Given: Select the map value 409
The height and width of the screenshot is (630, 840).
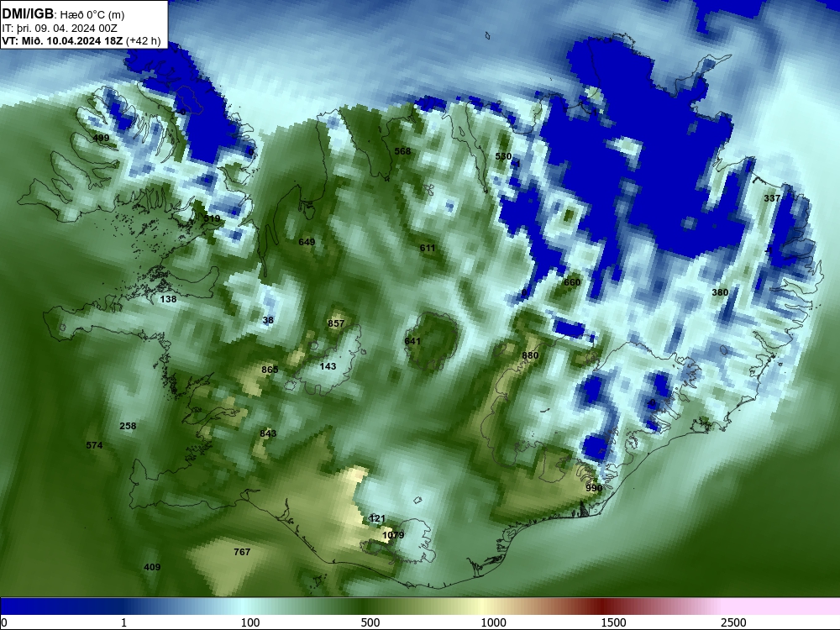Looking at the screenshot, I should click(x=152, y=567).
